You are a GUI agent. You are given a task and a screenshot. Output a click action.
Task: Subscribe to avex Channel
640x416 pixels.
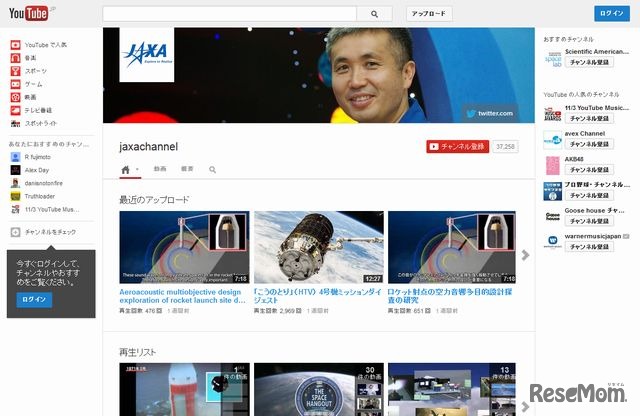tap(589, 144)
